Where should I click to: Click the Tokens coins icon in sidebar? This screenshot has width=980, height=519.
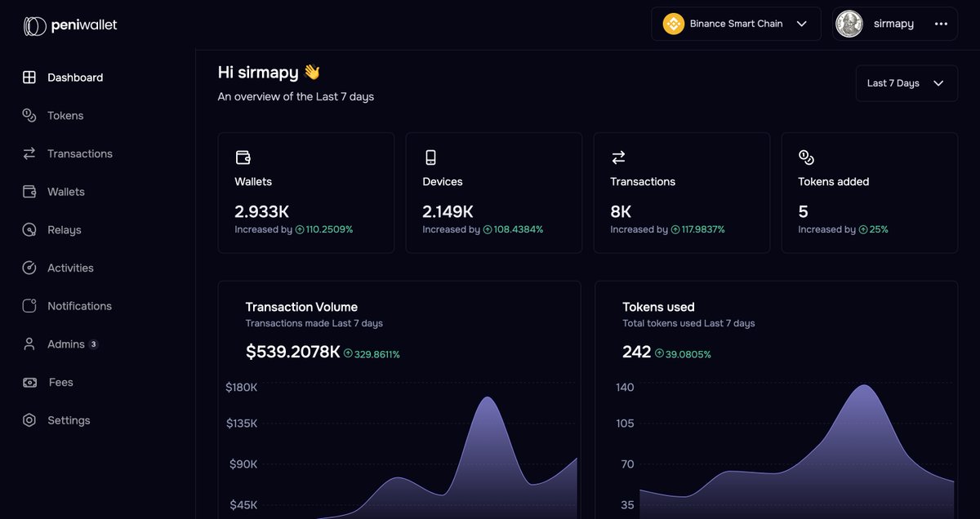29,116
